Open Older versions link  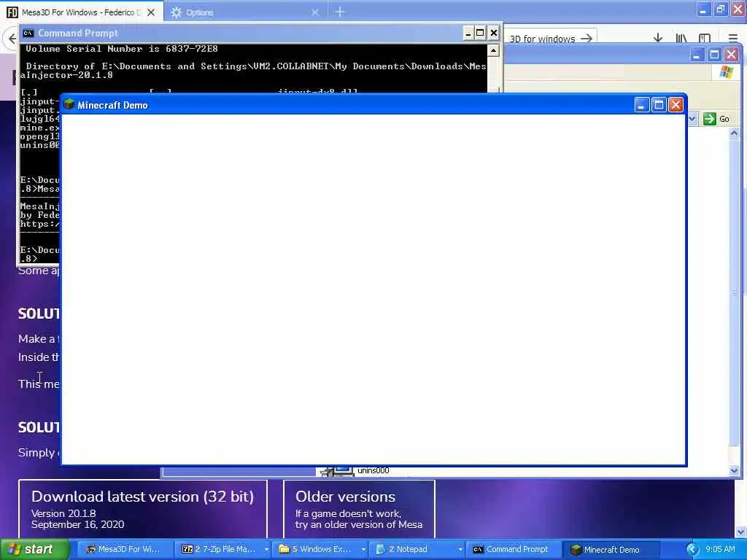click(359, 509)
